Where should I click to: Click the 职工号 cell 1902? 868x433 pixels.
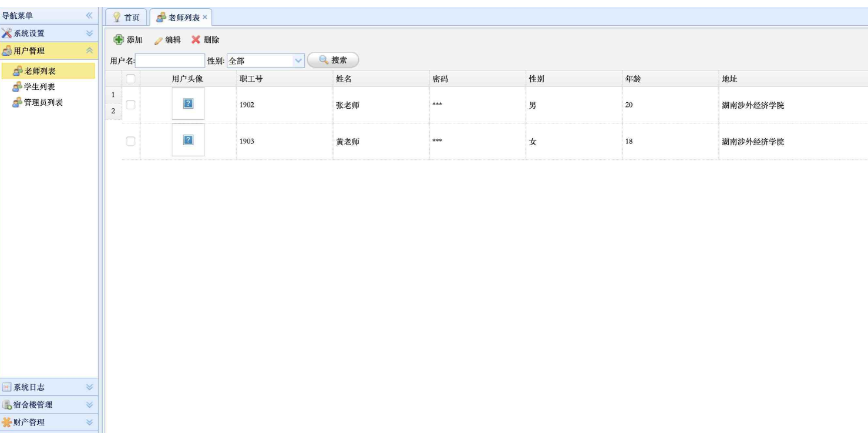coord(284,105)
